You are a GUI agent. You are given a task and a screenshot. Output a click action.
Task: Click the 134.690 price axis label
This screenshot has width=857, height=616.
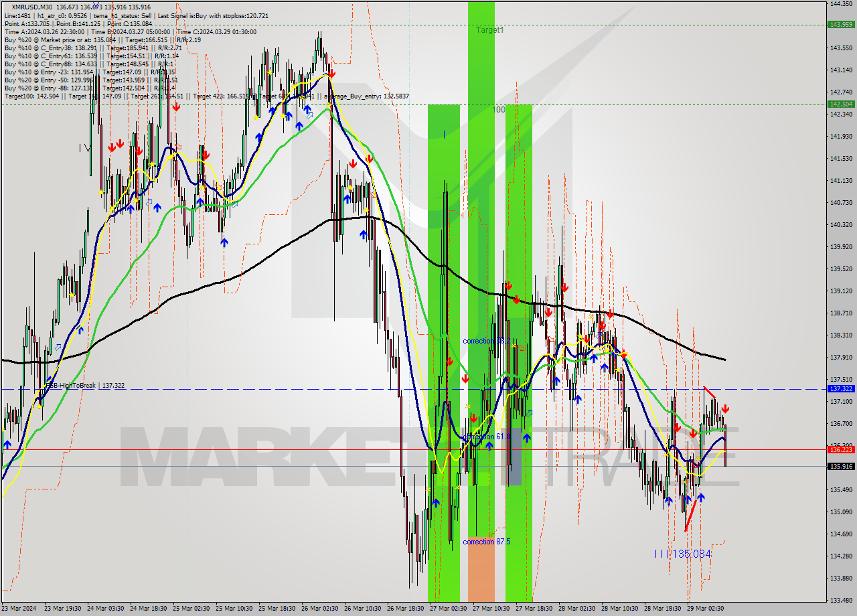(x=841, y=534)
